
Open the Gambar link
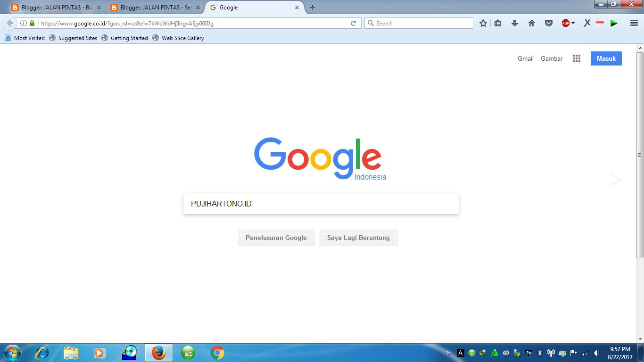pyautogui.click(x=552, y=58)
